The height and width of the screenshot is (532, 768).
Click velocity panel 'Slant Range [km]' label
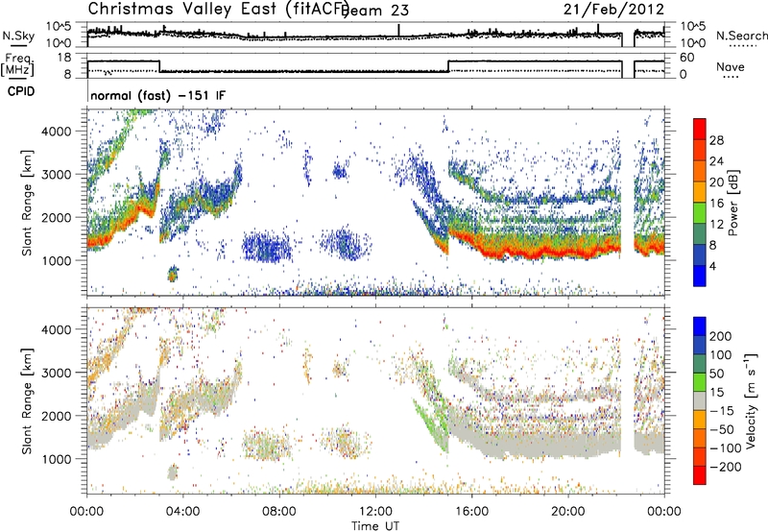(27, 401)
